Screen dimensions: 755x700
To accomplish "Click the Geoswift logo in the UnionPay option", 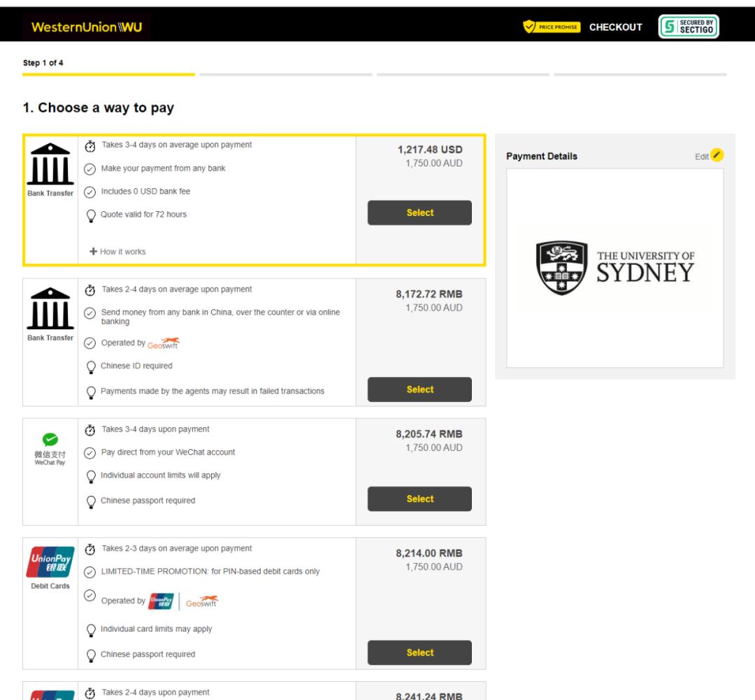I will point(202,601).
